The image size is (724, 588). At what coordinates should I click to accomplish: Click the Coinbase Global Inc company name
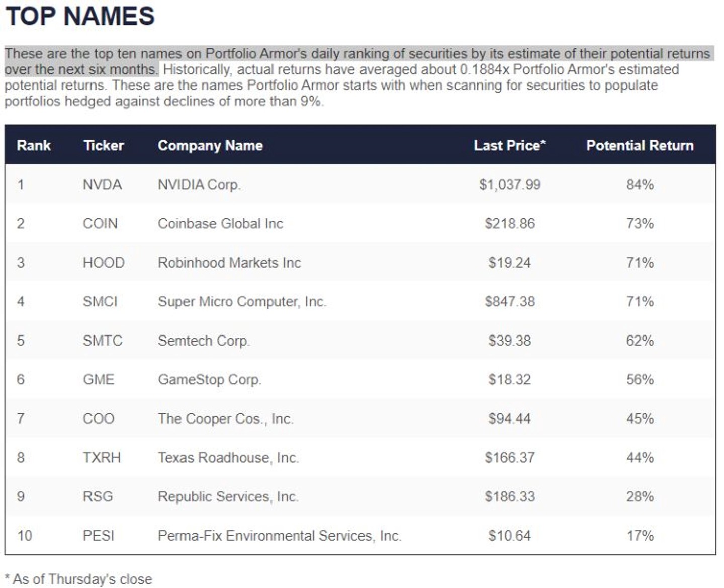220,224
